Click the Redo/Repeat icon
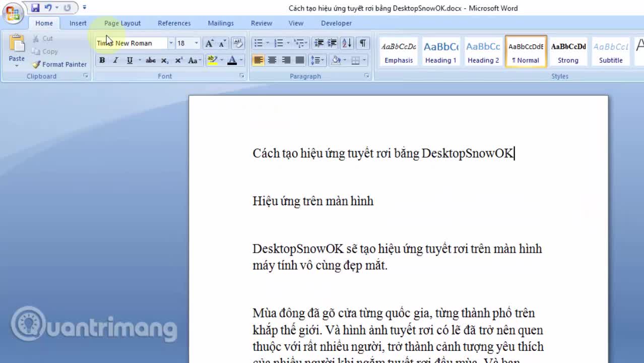 [67, 8]
